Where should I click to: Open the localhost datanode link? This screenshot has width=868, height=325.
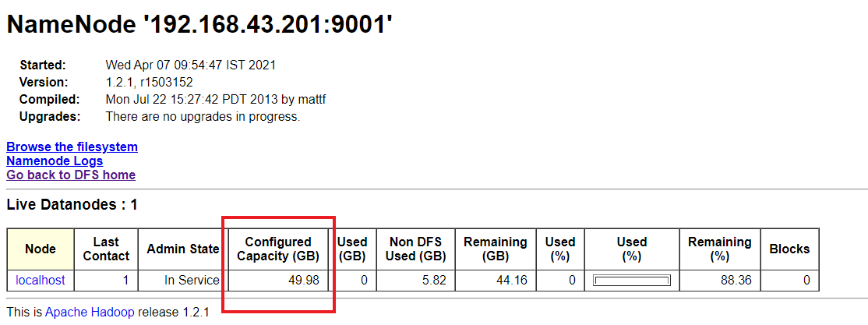41,280
